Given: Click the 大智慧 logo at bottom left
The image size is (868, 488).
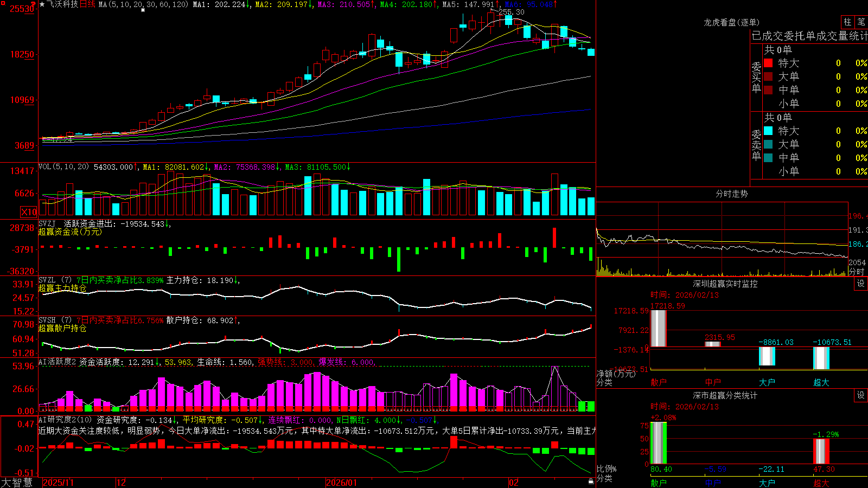Looking at the screenshot, I should 17,483.
